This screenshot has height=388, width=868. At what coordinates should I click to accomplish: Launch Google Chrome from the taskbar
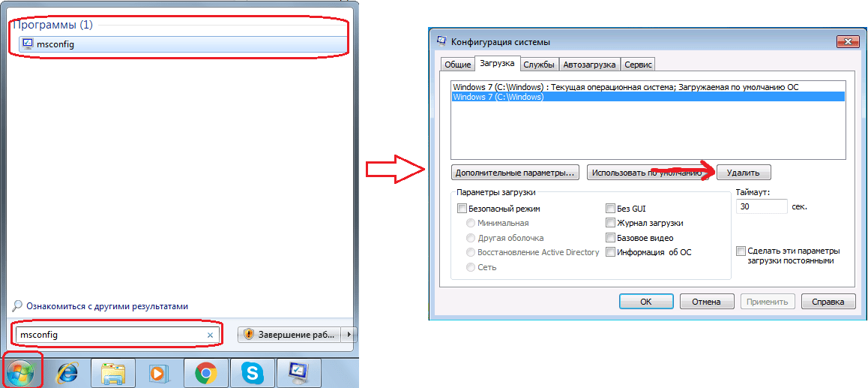click(206, 374)
